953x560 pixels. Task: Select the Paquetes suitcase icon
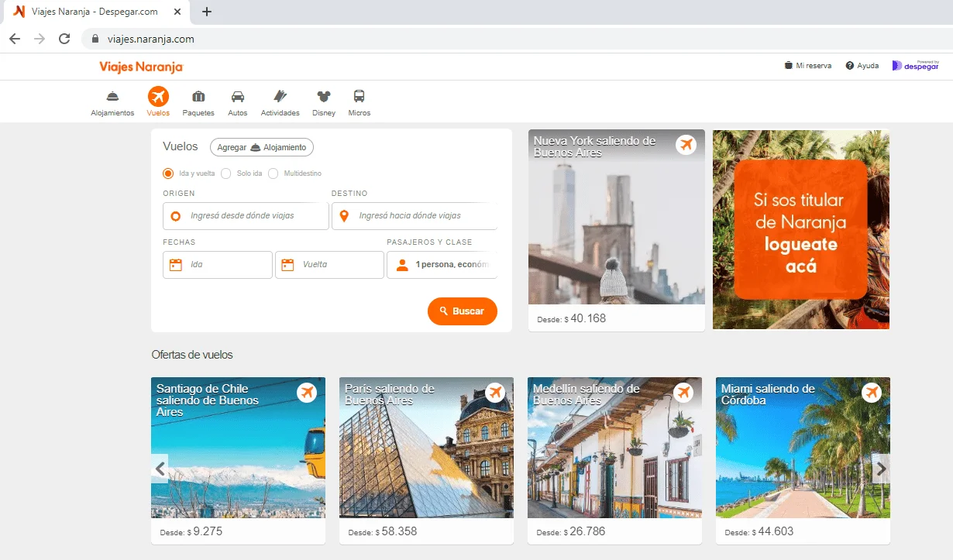pyautogui.click(x=198, y=96)
